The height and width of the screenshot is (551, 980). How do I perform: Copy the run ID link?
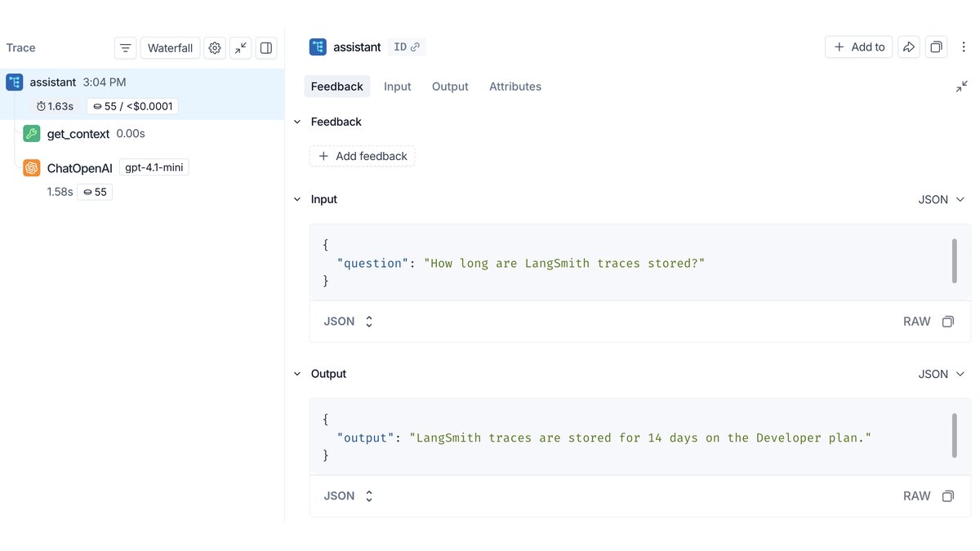point(406,47)
